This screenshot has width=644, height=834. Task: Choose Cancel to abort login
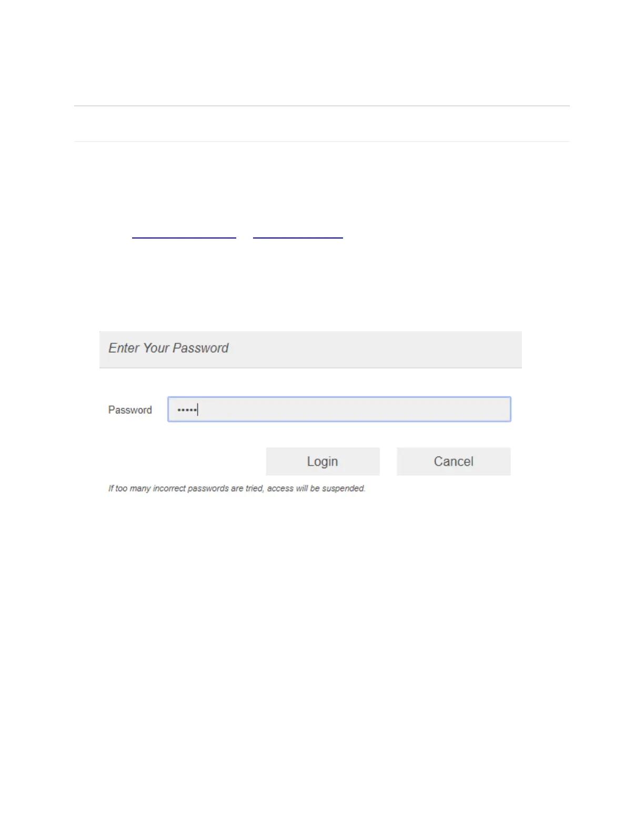coord(454,461)
